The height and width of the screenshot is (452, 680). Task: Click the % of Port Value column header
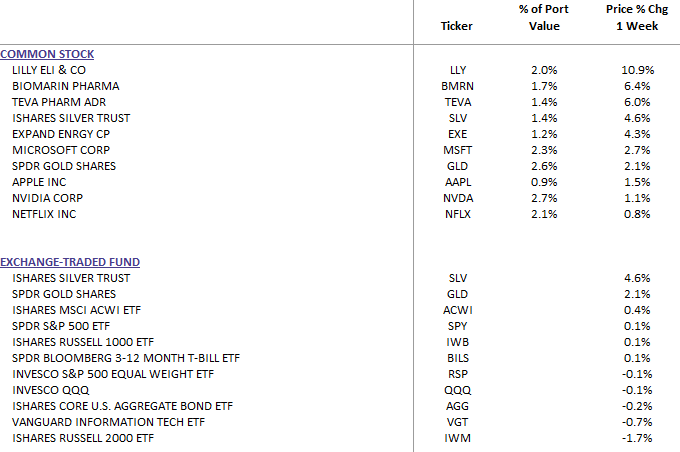point(544,18)
